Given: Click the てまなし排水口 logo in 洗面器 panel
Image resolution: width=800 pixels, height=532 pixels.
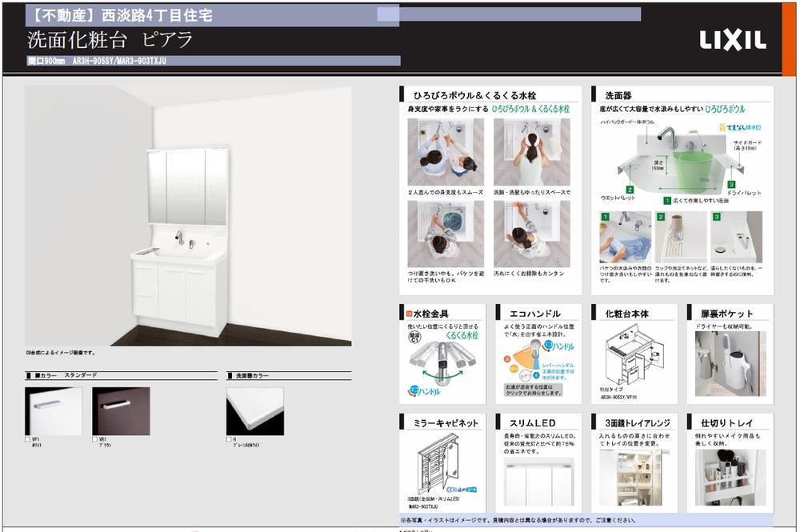Looking at the screenshot, I should (x=740, y=127).
